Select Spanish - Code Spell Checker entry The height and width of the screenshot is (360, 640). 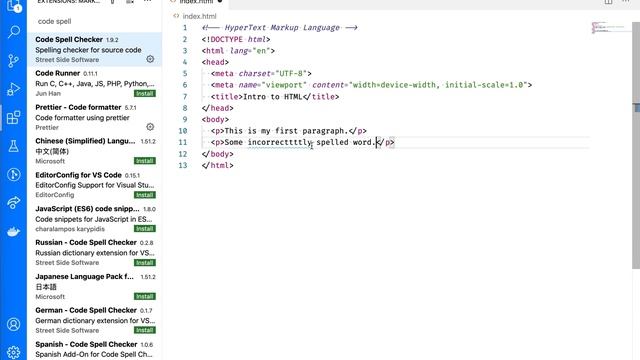(94, 349)
